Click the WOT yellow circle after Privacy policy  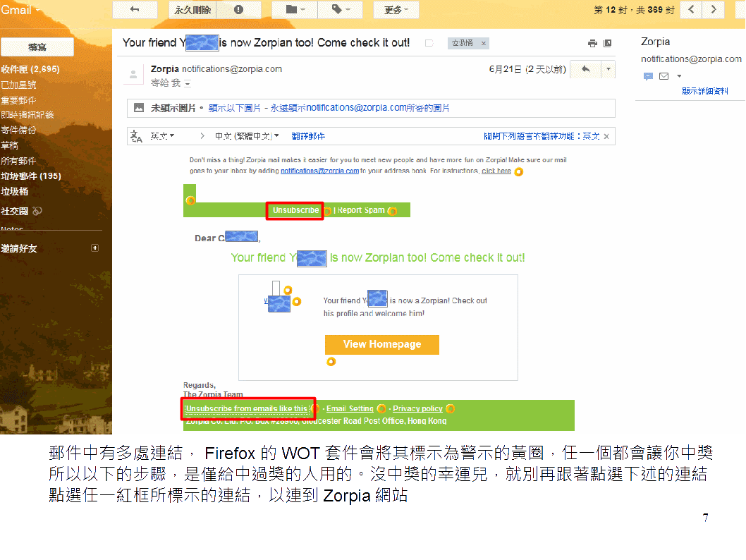click(x=450, y=408)
